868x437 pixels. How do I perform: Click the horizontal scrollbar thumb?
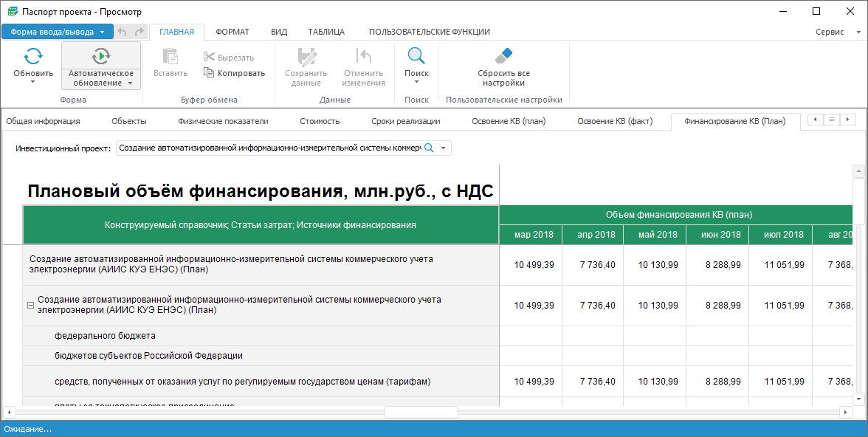coord(421,412)
